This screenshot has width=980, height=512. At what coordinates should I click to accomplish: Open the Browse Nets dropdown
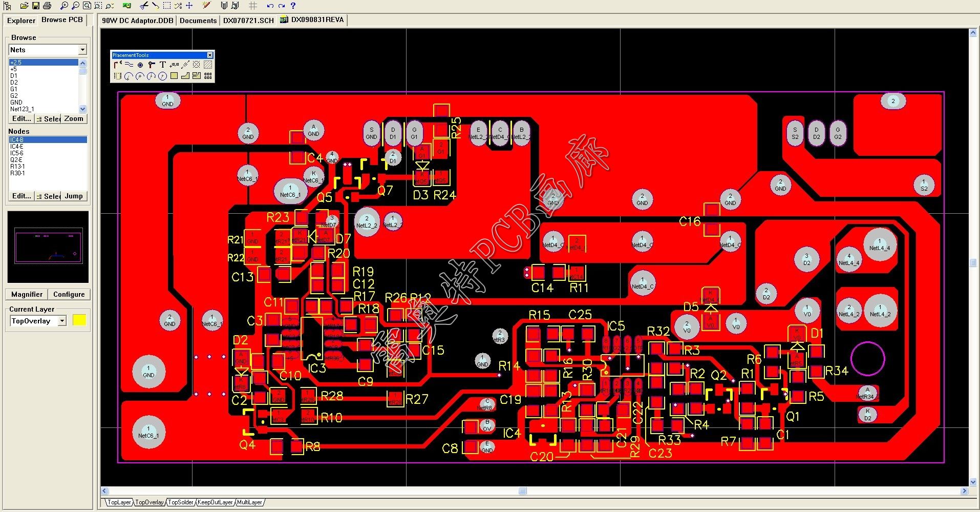(82, 50)
